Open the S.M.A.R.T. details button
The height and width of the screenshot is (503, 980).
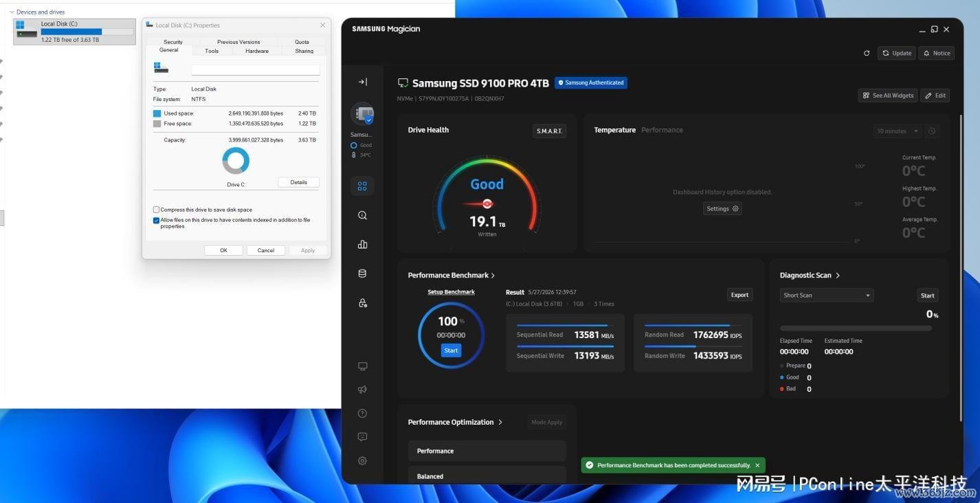(x=549, y=131)
